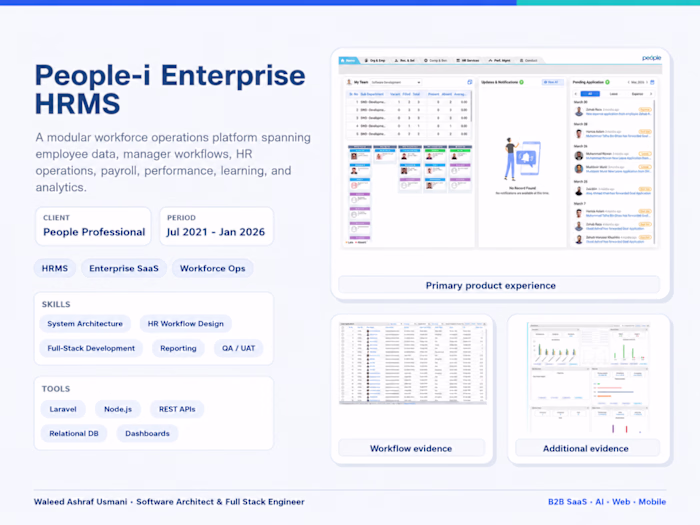Screen dimensions: 700x525
Task: Open the Comp & Ben tab
Action: tap(436, 60)
